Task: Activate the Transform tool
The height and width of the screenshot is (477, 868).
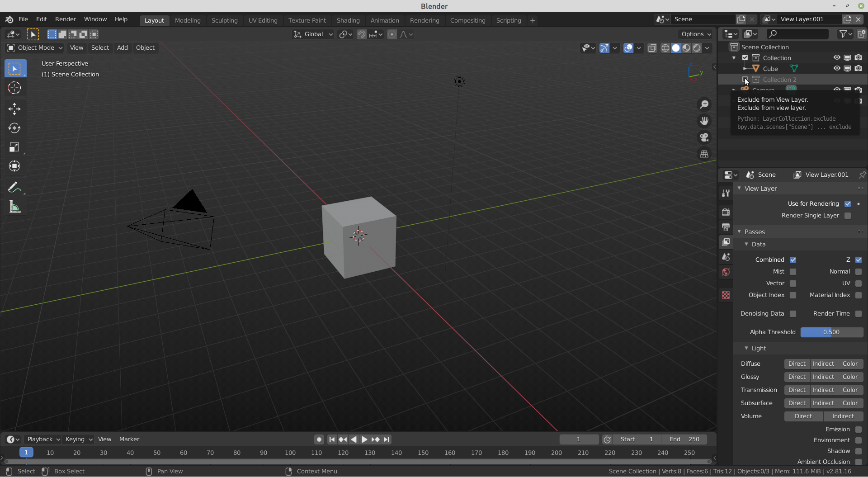Action: coord(14,166)
